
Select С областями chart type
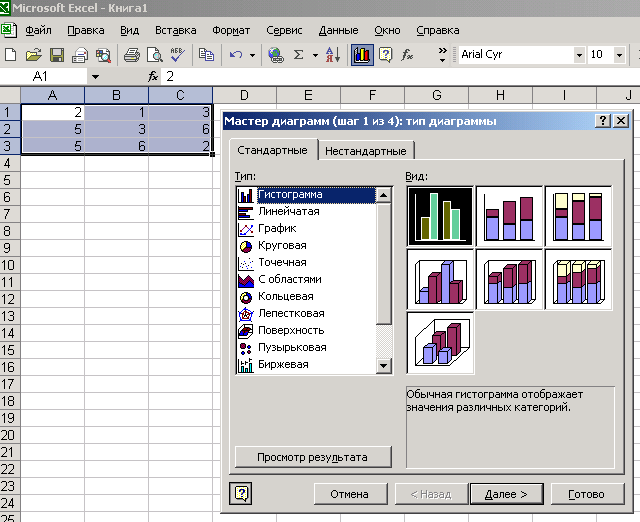[306, 280]
